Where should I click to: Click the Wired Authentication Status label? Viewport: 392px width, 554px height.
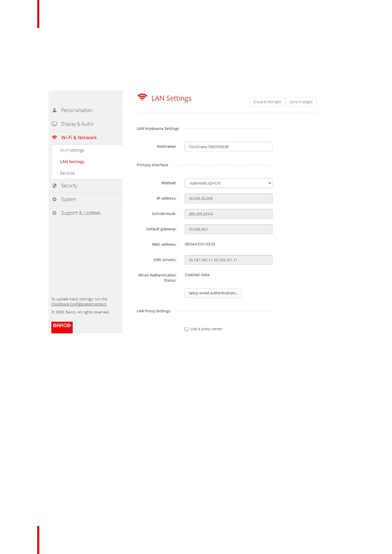(157, 278)
